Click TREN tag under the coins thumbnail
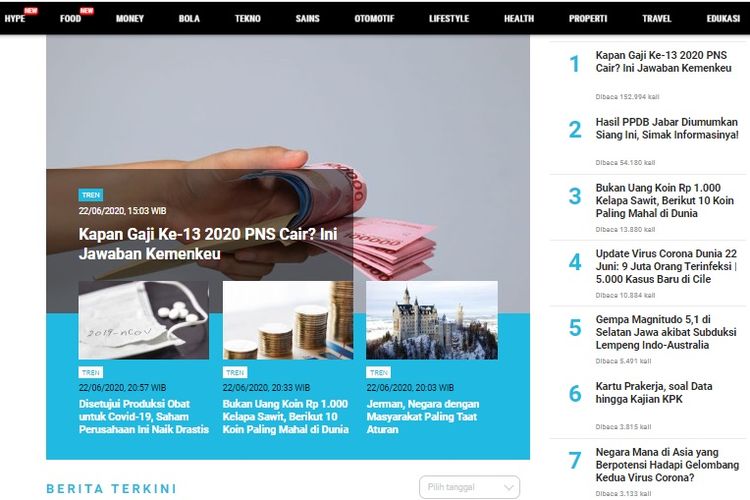This screenshot has height=500, width=750. tap(235, 372)
